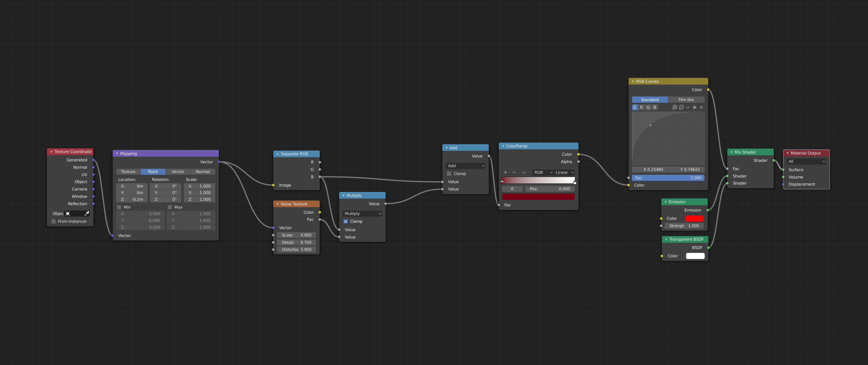Screen dimensions: 868x365
Task: Open the ColorRamp Linear interpolation dropdown
Action: 564,172
